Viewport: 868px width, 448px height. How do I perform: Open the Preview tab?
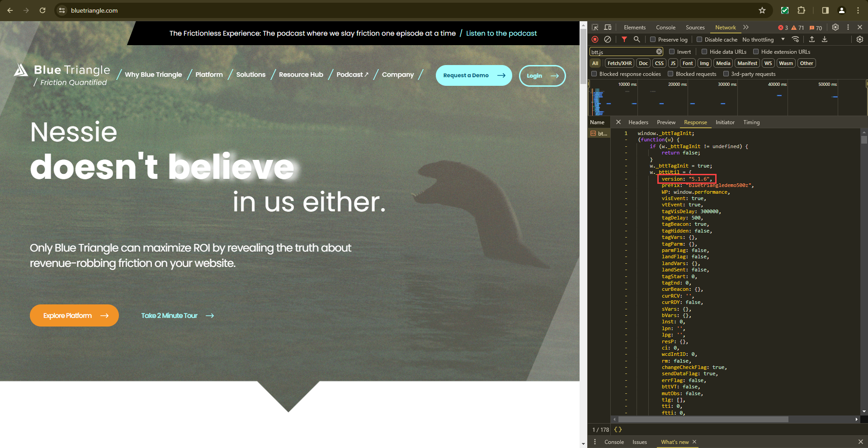click(x=666, y=122)
